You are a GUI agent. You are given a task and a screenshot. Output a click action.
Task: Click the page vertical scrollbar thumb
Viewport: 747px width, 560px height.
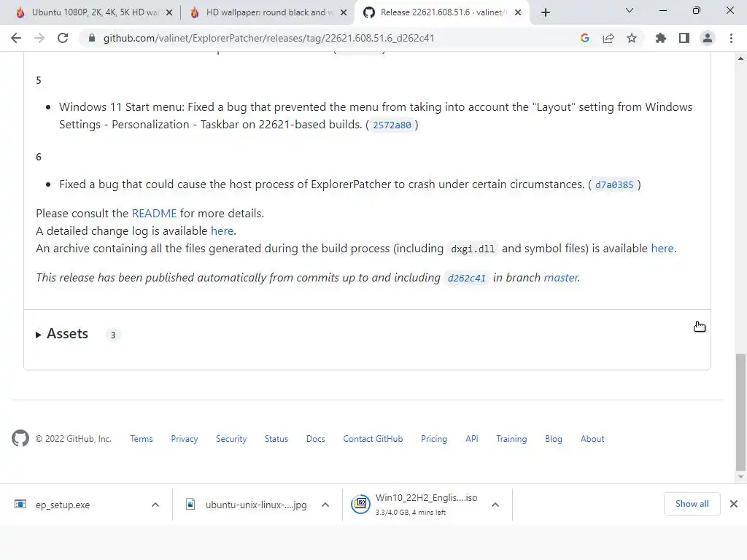tap(740, 412)
